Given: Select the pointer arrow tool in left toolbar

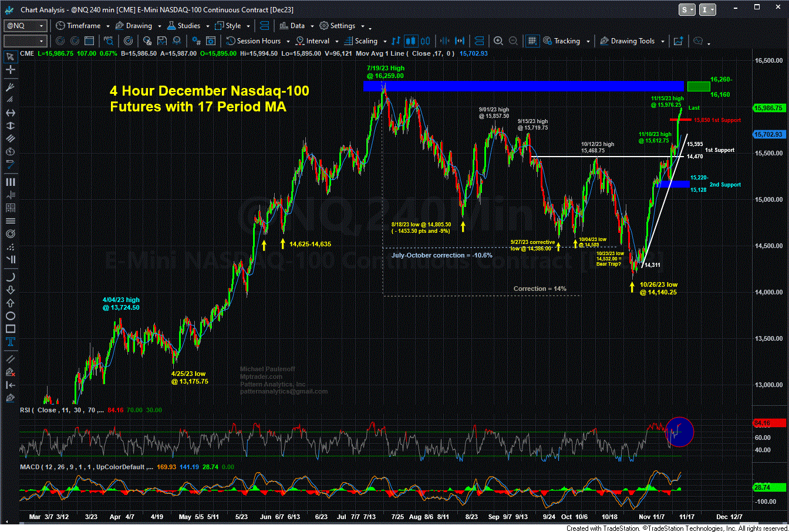Looking at the screenshot, I should [10, 56].
